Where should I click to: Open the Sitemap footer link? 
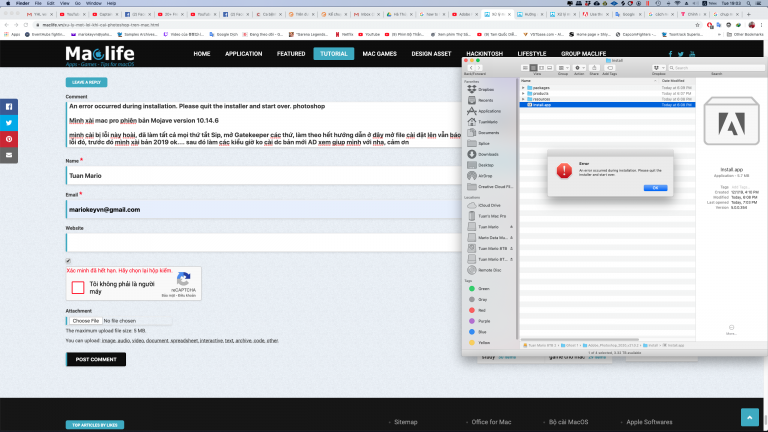click(x=406, y=422)
